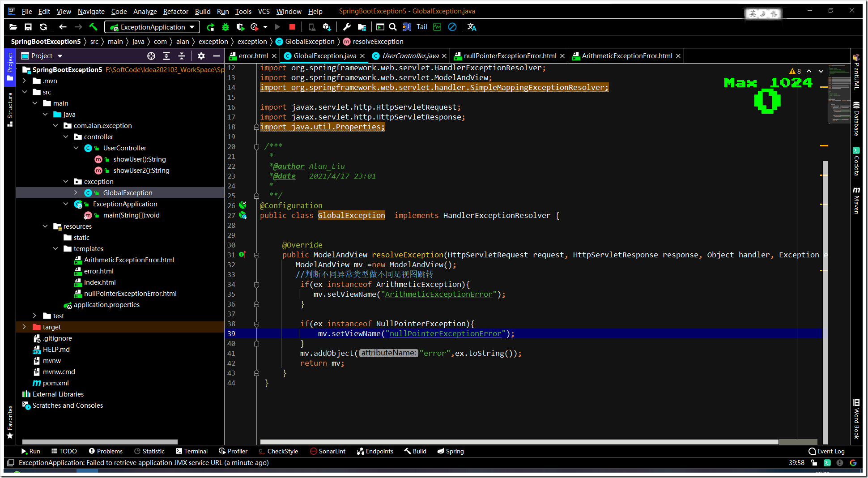Navigate back with the left arrow icon

pyautogui.click(x=63, y=27)
